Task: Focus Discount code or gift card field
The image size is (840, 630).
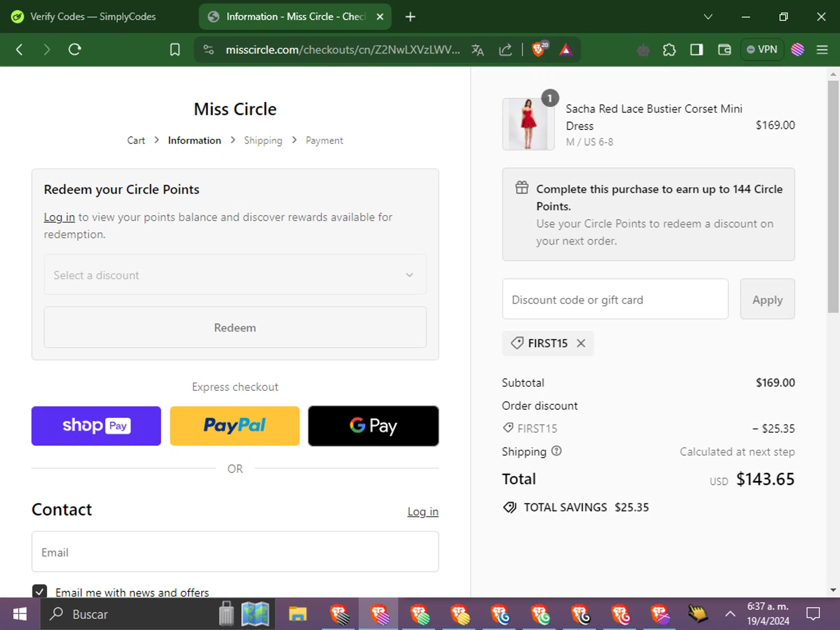Action: [x=615, y=300]
